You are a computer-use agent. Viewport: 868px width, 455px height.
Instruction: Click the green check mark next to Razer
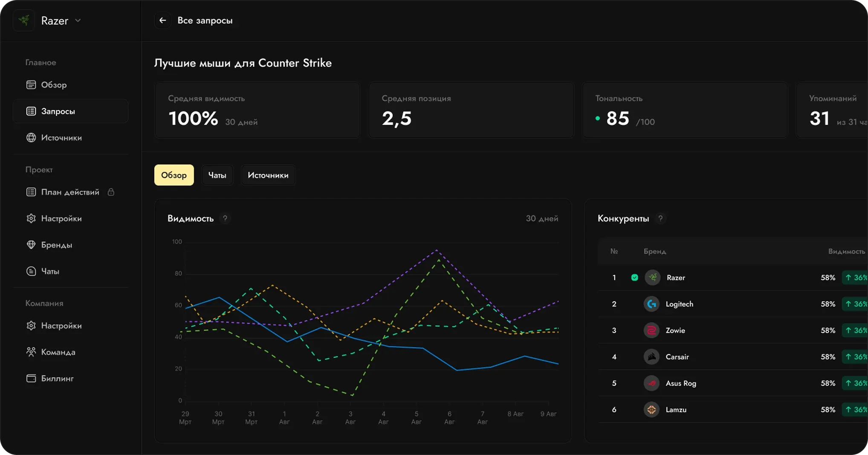(635, 278)
